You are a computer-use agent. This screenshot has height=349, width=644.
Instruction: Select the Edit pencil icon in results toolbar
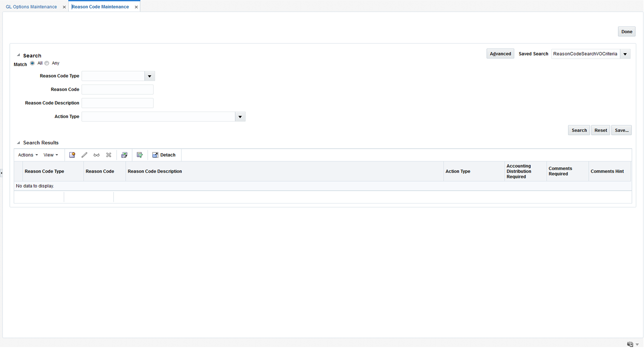point(84,155)
